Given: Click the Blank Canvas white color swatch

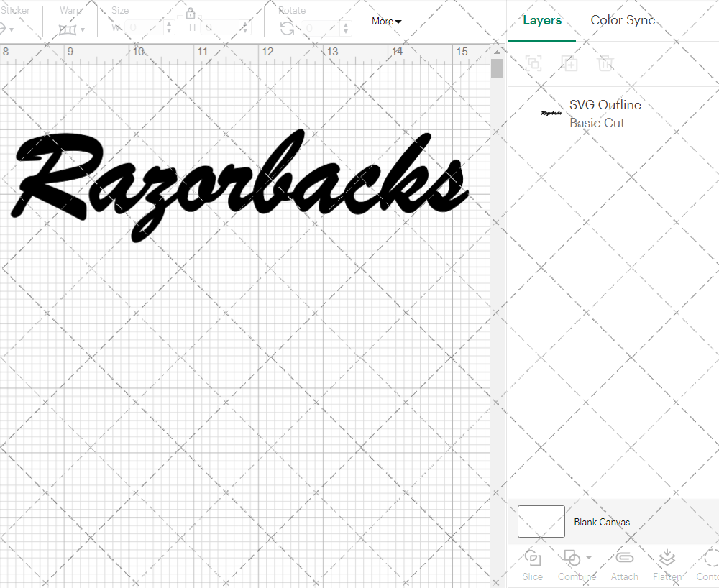Looking at the screenshot, I should point(541,522).
